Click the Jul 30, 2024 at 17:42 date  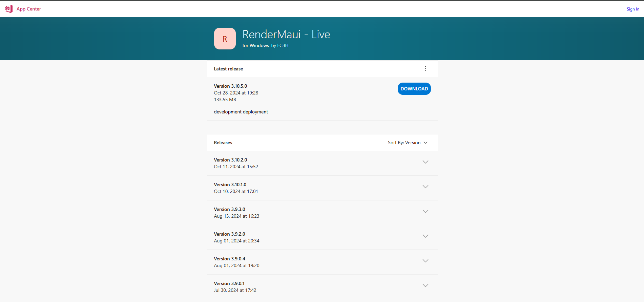point(235,290)
